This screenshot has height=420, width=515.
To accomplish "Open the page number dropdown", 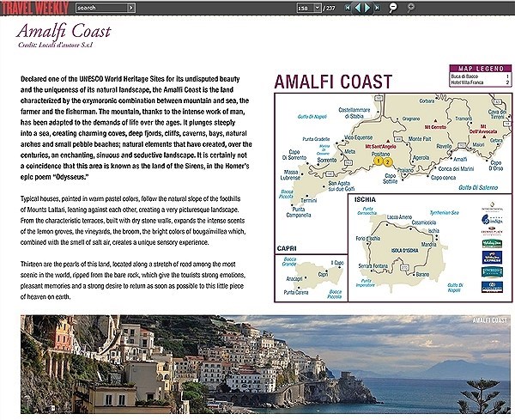I will click(318, 8).
